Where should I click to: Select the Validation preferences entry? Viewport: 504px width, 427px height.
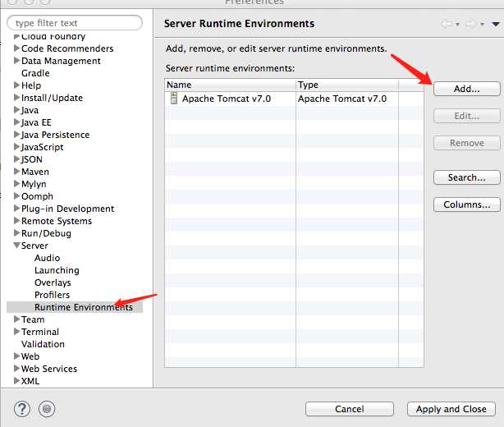[43, 344]
